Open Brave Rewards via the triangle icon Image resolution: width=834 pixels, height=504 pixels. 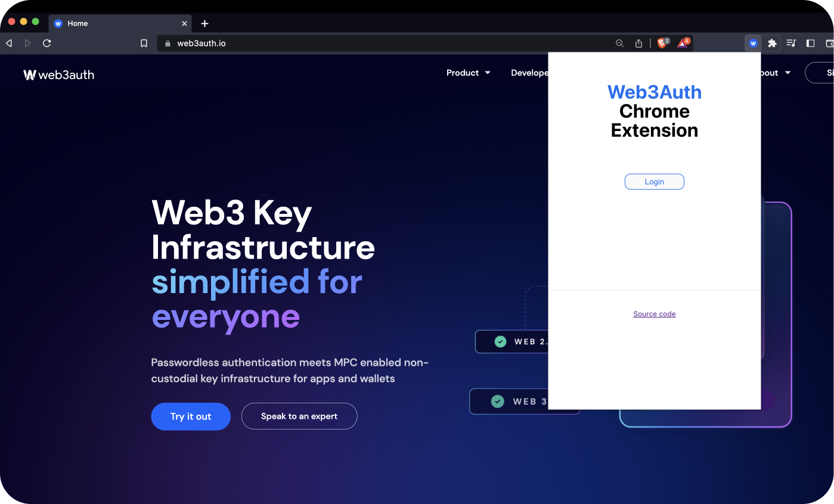pos(682,43)
